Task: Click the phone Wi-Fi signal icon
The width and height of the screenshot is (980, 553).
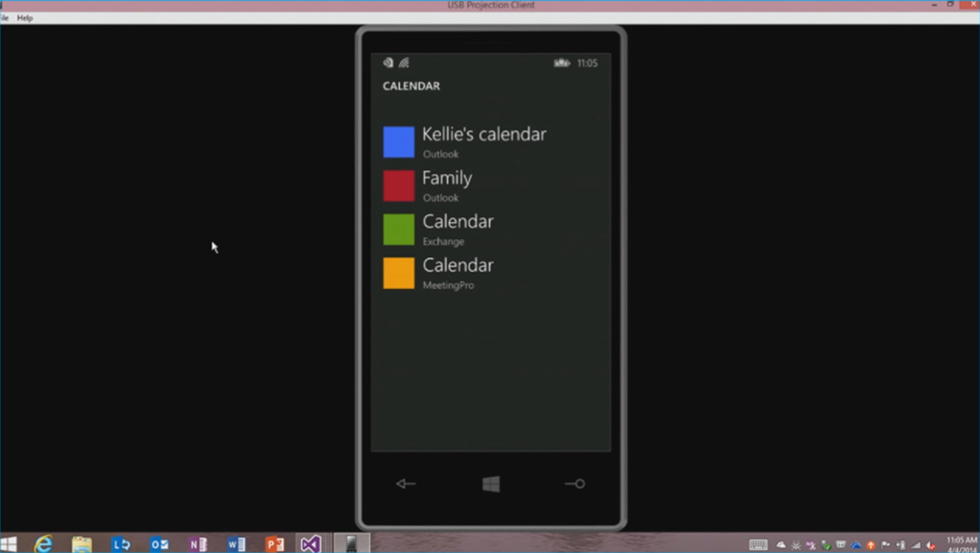Action: click(404, 62)
